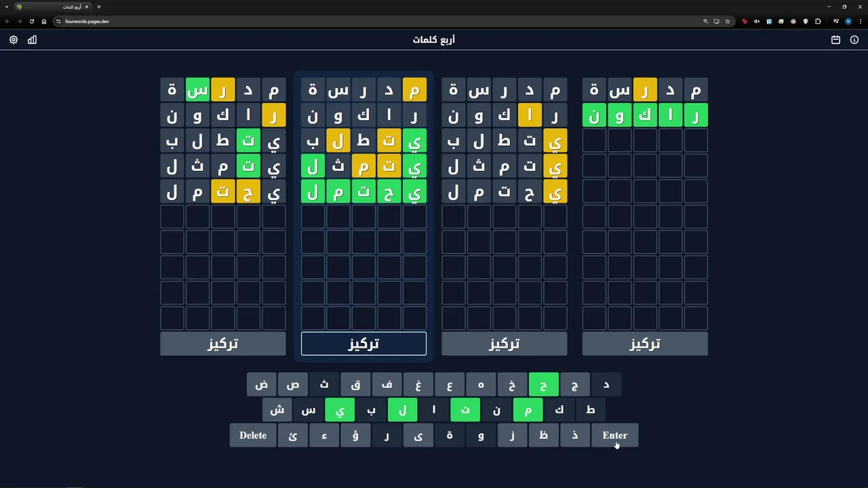
Task: Open the extensions puzzle piece menu
Action: pyautogui.click(x=818, y=21)
